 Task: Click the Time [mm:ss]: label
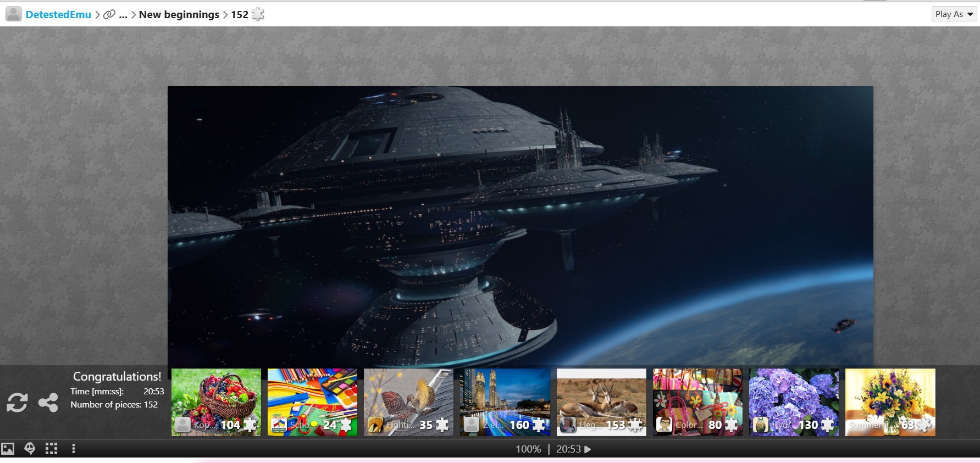click(x=97, y=392)
